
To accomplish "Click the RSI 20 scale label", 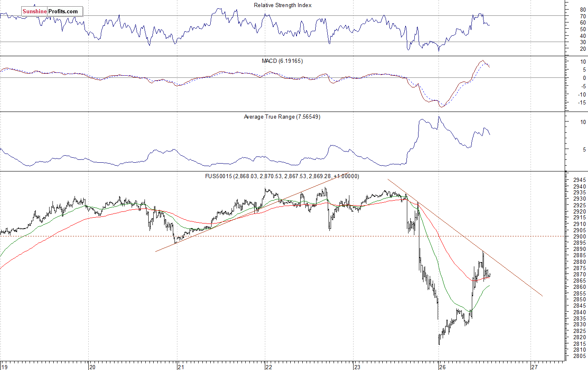I will [583, 49].
